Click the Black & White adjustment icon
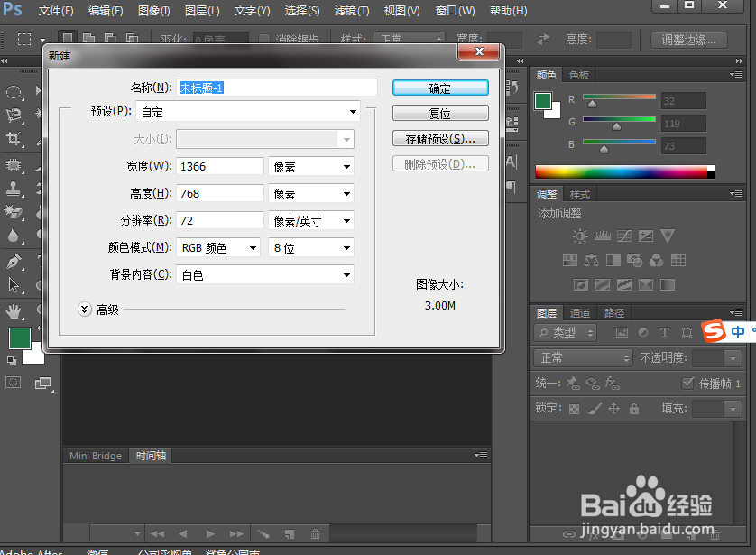 (x=613, y=261)
